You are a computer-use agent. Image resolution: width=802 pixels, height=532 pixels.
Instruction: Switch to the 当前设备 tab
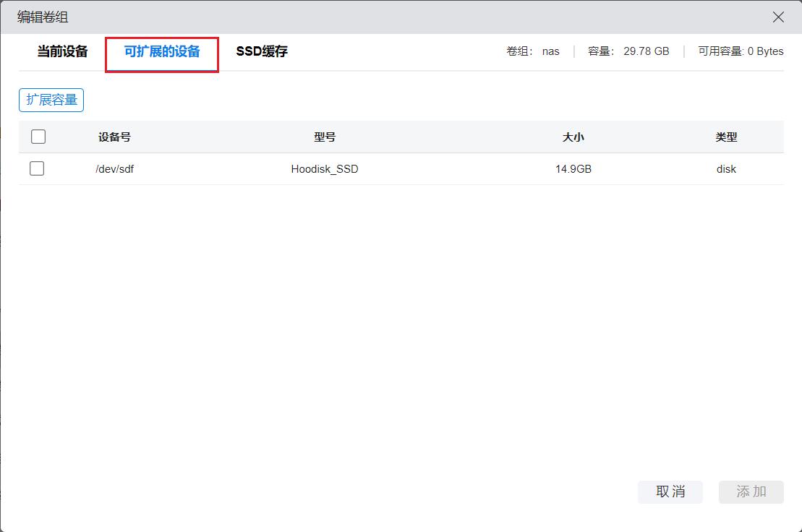62,51
